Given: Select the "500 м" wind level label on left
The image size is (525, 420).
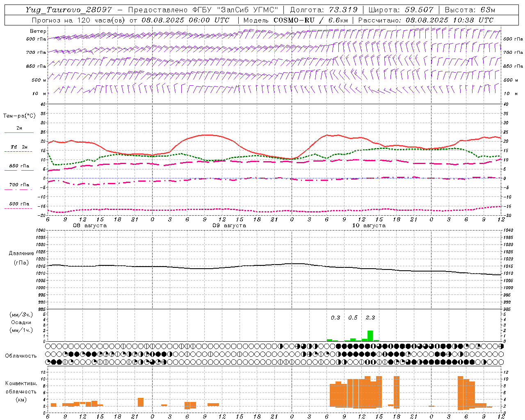Looking at the screenshot, I should (x=39, y=80).
